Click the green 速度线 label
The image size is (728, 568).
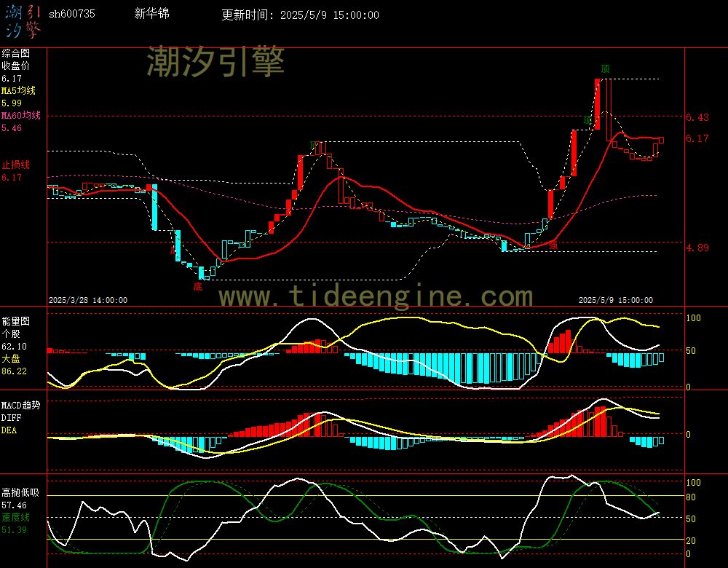[x=16, y=517]
